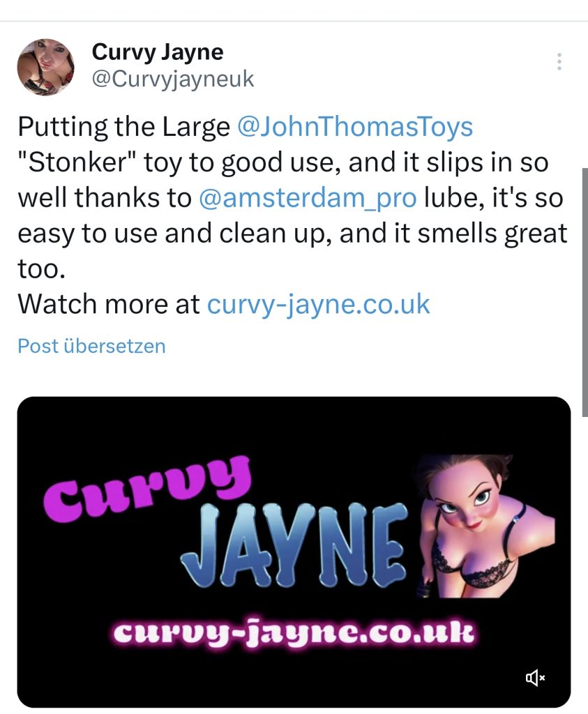Unmute the video using the speaker icon
The width and height of the screenshot is (588, 714).
[x=535, y=677]
